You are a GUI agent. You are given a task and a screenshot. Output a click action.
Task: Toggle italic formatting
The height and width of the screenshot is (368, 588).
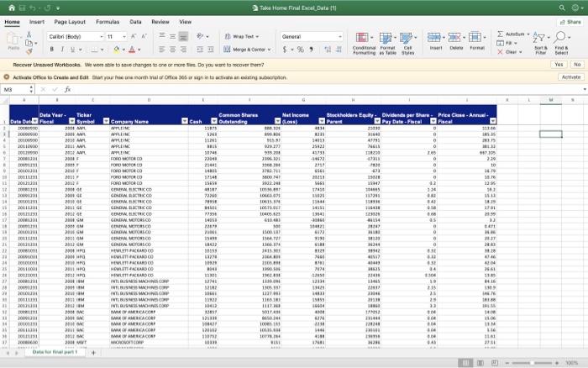62,49
